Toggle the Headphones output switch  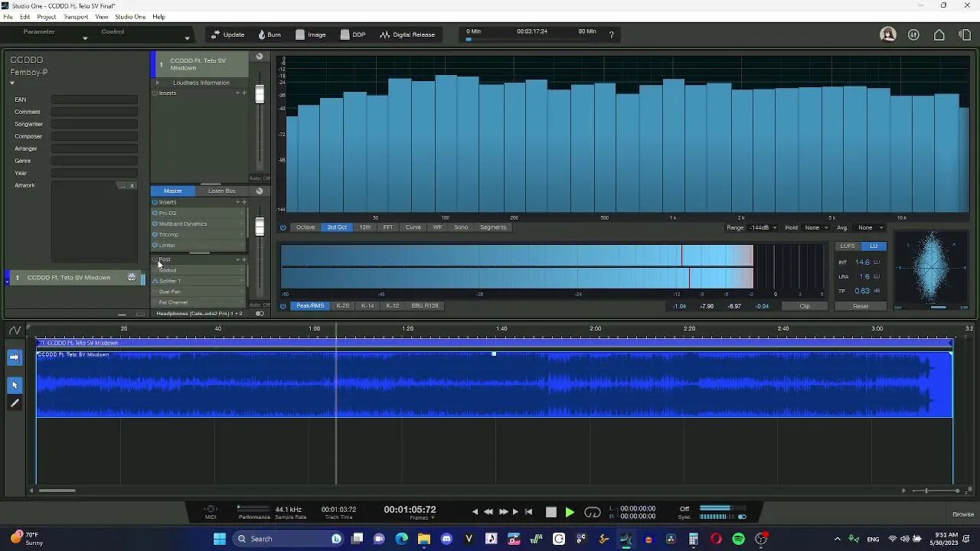(260, 314)
